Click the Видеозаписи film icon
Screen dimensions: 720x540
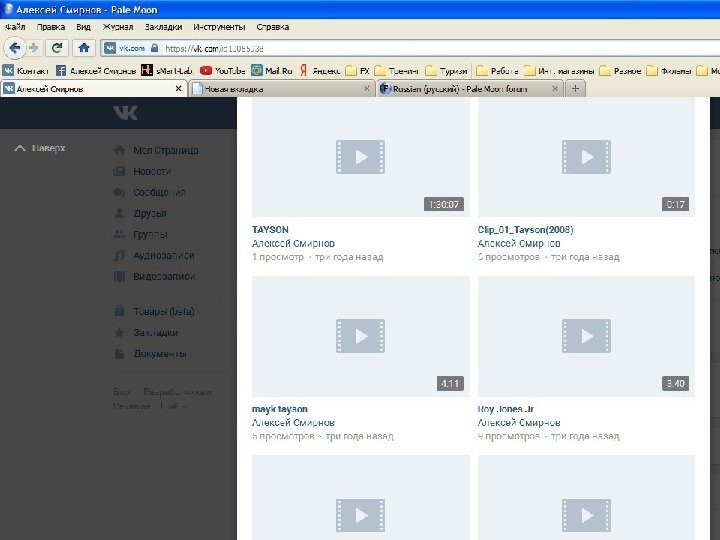[x=119, y=276]
